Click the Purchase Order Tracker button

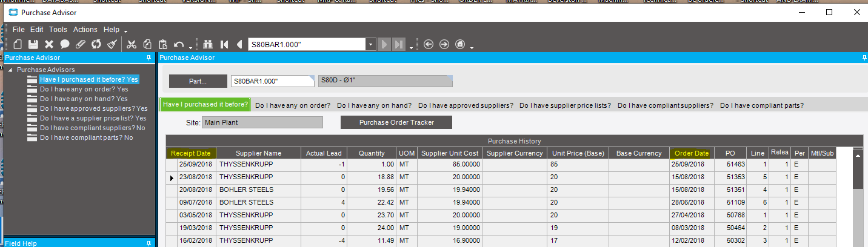[x=396, y=122]
